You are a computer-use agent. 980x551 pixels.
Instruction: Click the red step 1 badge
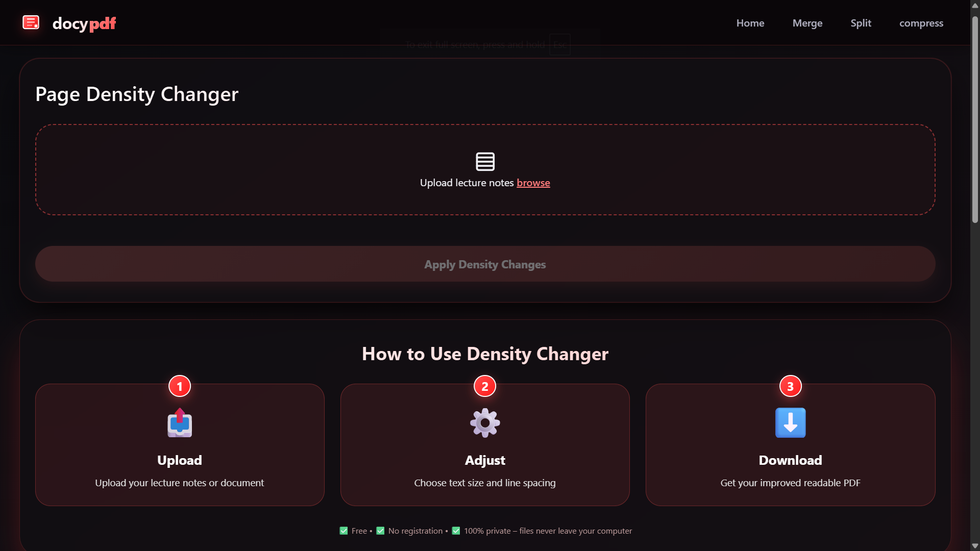pyautogui.click(x=180, y=387)
